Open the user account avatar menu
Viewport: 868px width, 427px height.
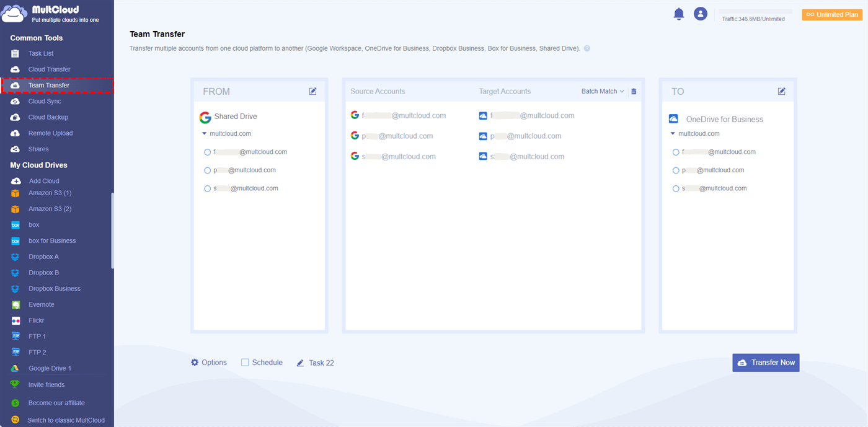point(701,14)
